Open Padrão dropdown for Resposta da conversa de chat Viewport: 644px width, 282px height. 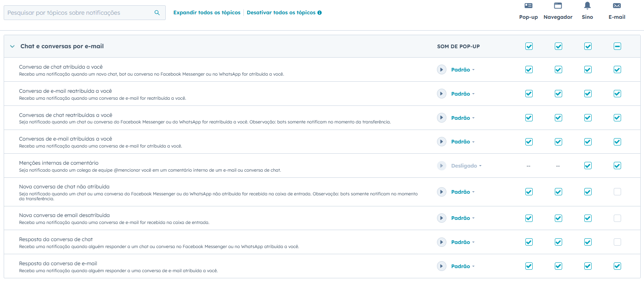click(x=463, y=242)
